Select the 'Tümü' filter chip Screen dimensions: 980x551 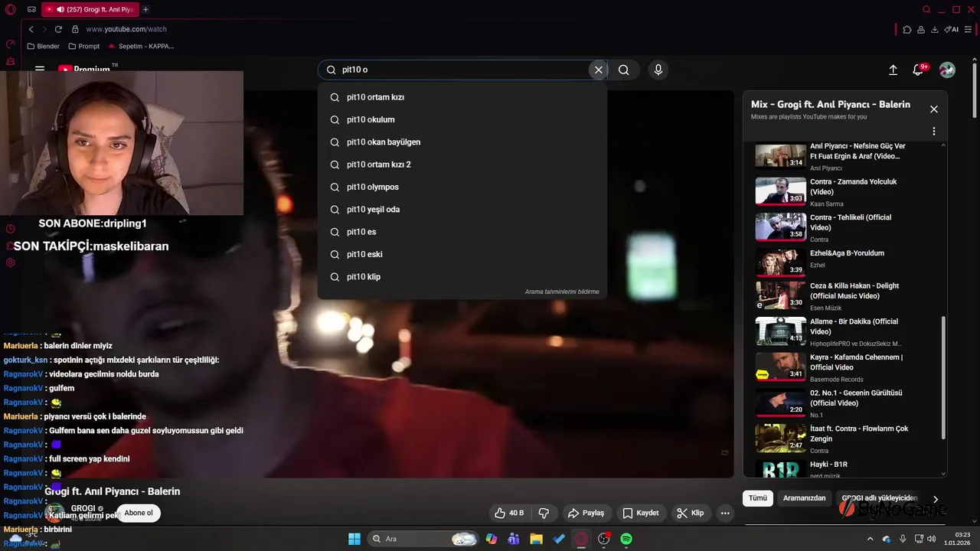758,498
